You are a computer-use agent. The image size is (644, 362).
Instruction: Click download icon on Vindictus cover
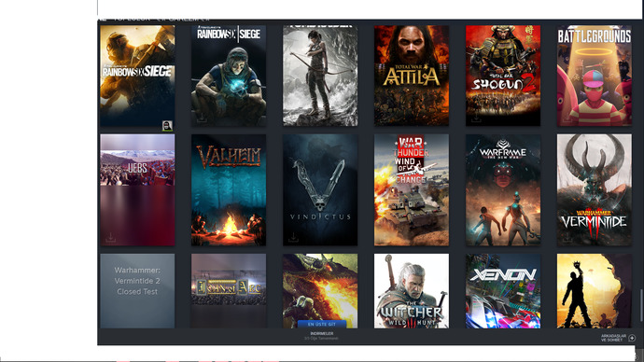coord(293,237)
